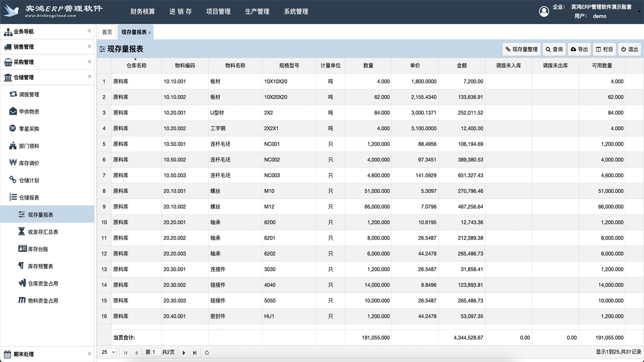The height and width of the screenshot is (362, 644).
Task: Open the page size dropdown showing 25
Action: [x=108, y=352]
